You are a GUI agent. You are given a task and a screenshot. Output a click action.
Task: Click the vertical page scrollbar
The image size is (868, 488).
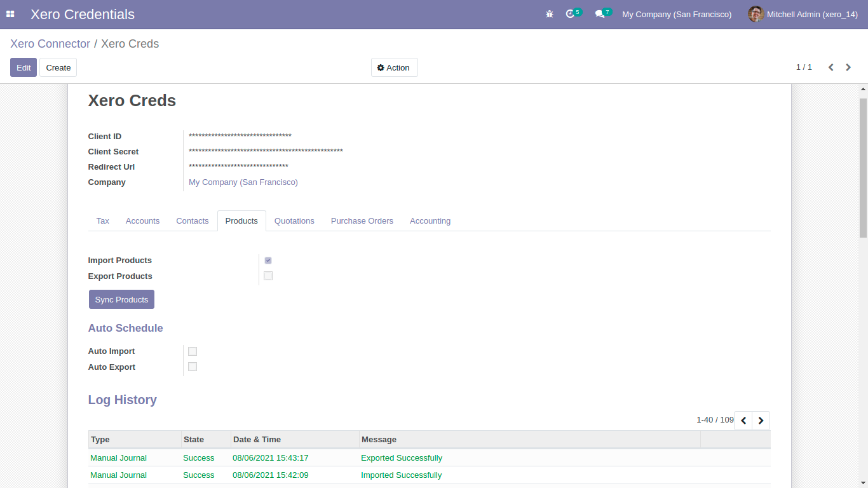tap(863, 168)
